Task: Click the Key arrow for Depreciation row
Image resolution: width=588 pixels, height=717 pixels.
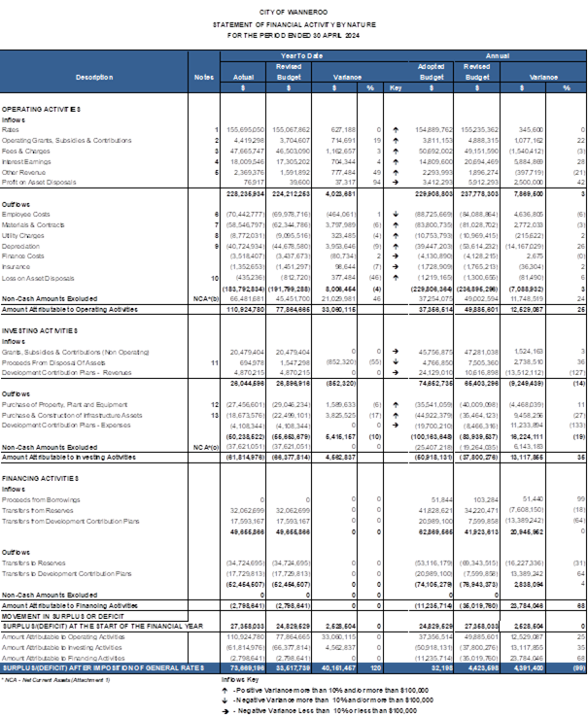Action: (x=396, y=245)
